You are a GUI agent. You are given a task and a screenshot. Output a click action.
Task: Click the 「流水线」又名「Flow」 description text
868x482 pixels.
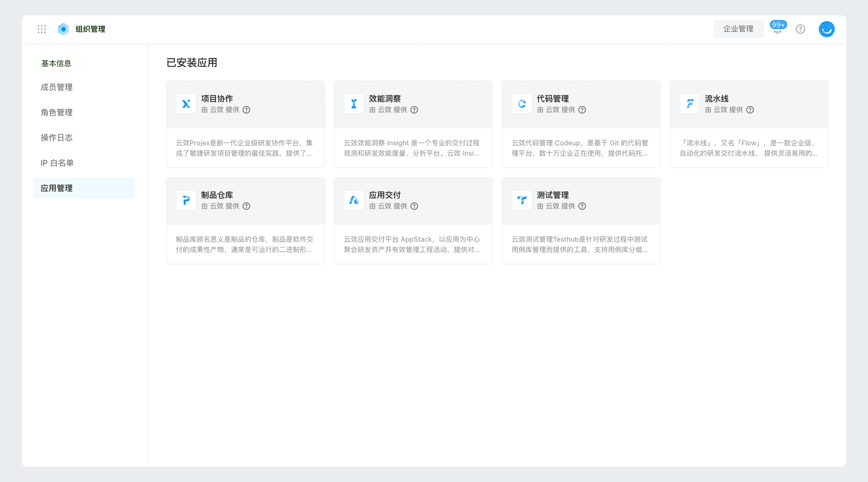click(748, 148)
